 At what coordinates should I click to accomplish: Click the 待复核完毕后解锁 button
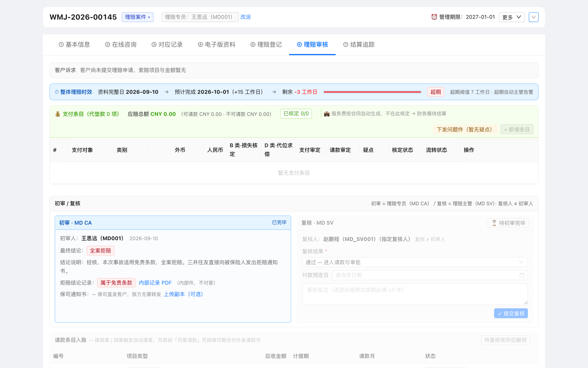tap(505, 340)
